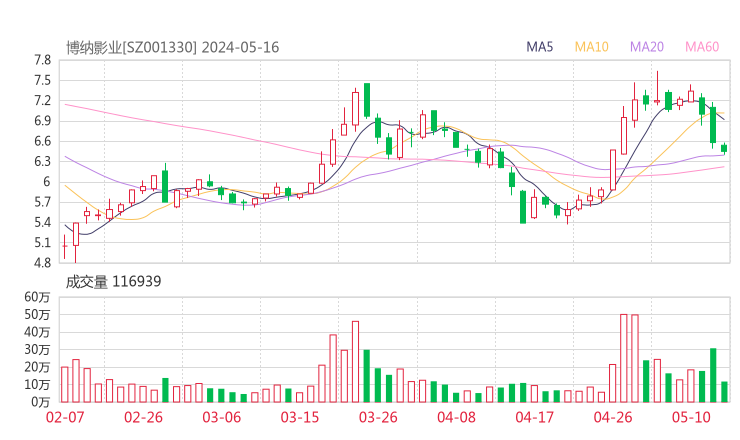This screenshot has width=740, height=440.
Task: Click the 02-07 date label
Action: click(x=65, y=417)
